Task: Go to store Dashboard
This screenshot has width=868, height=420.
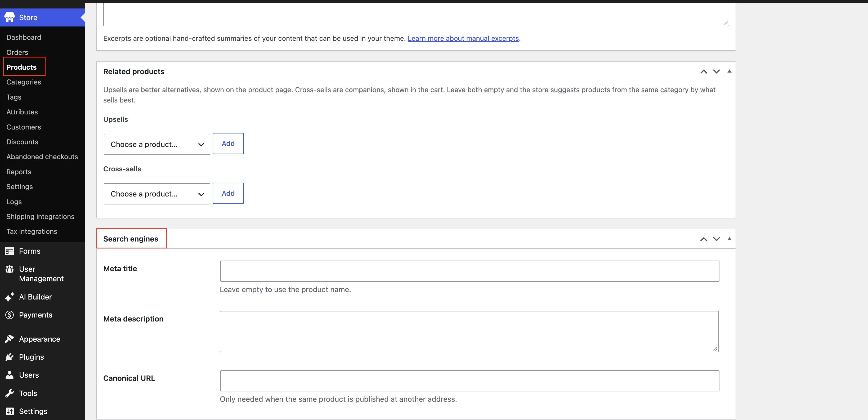Action: (x=24, y=37)
